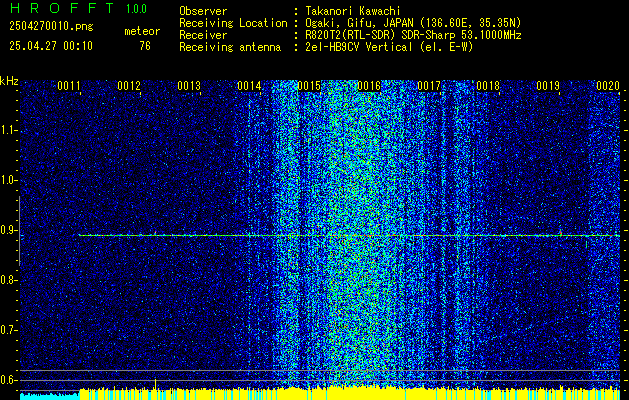629x400 pixels.
Task: Select the file name 2504270010.png
Action: 51,26
